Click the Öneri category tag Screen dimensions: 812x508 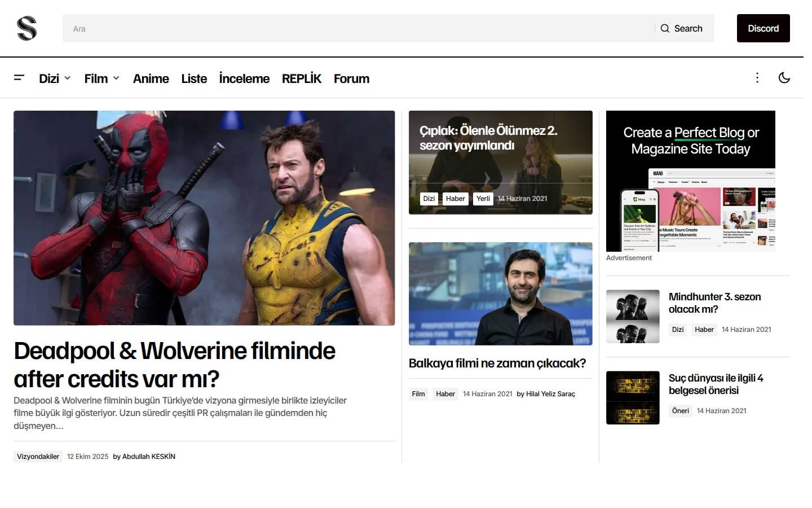[x=681, y=411]
